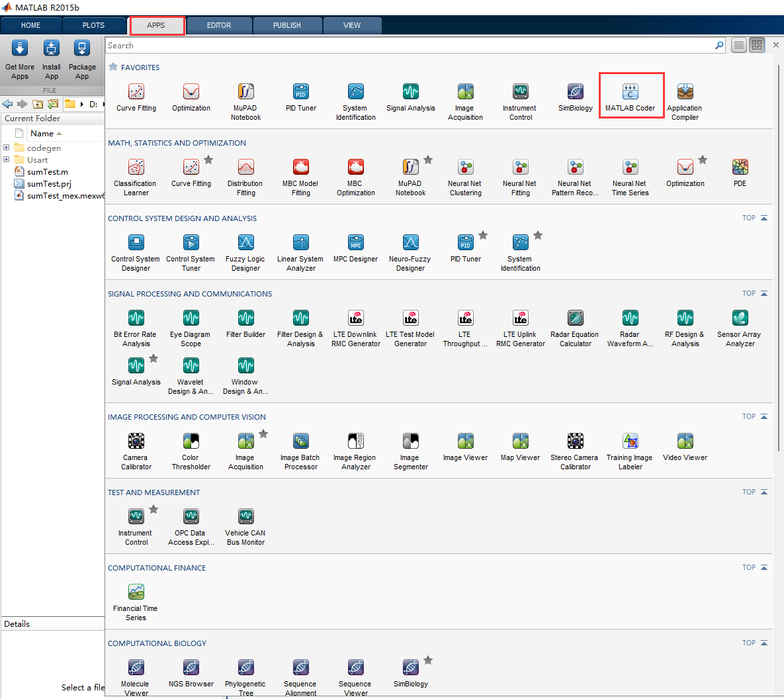Image resolution: width=784 pixels, height=699 pixels.
Task: Launch Sensor Array Analyzer
Action: (740, 328)
